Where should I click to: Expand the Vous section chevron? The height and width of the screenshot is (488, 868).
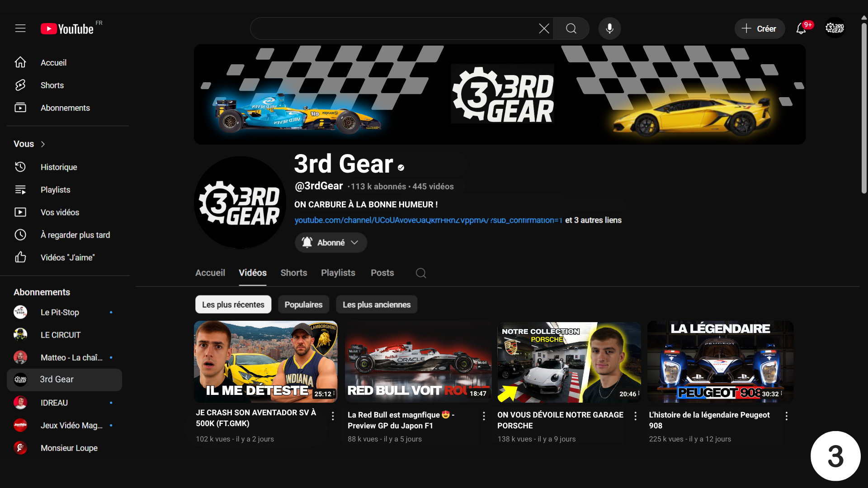click(43, 144)
